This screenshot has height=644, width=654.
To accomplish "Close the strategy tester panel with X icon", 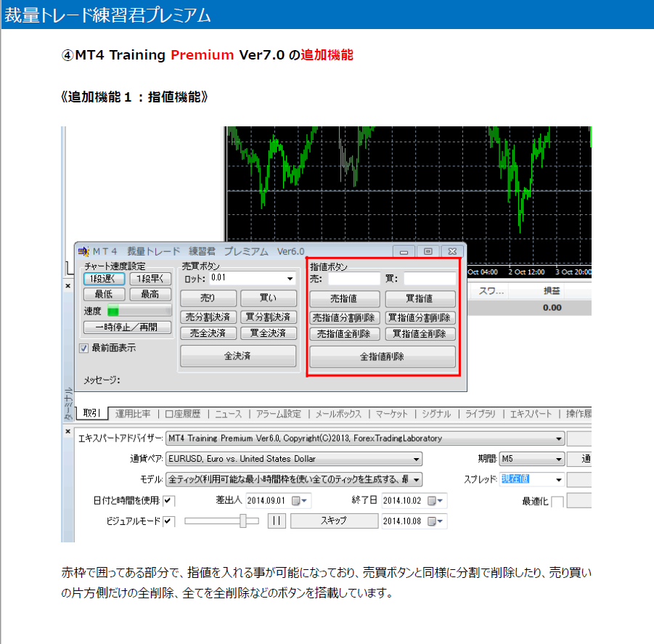I will [68, 431].
